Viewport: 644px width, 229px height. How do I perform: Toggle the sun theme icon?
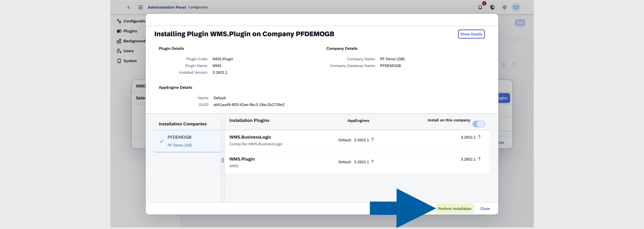(x=504, y=7)
